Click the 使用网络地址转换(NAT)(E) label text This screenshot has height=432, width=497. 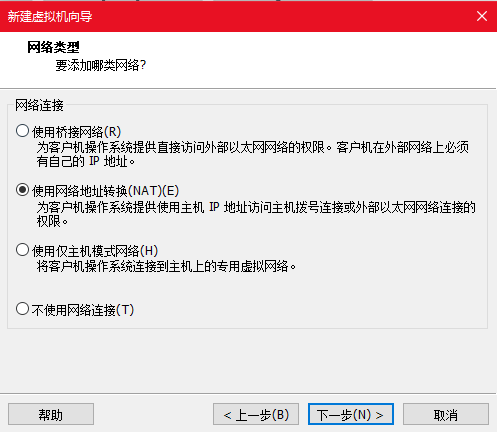[105, 191]
